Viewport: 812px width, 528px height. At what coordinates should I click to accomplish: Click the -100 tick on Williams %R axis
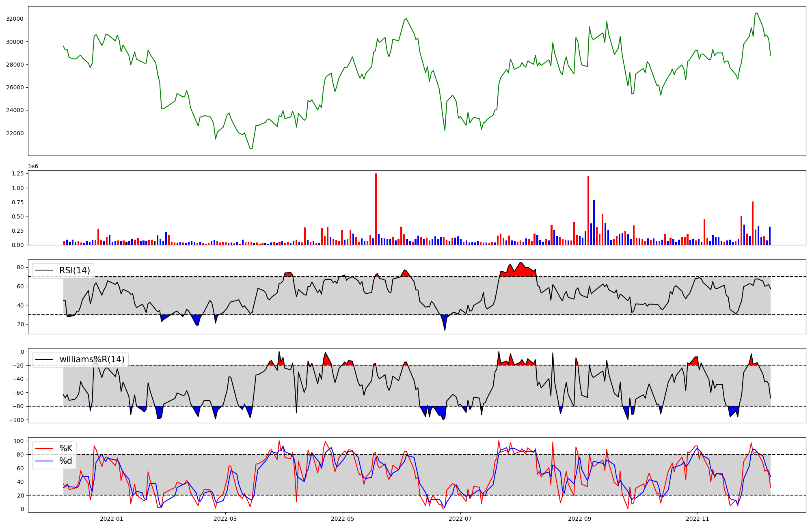click(x=17, y=420)
